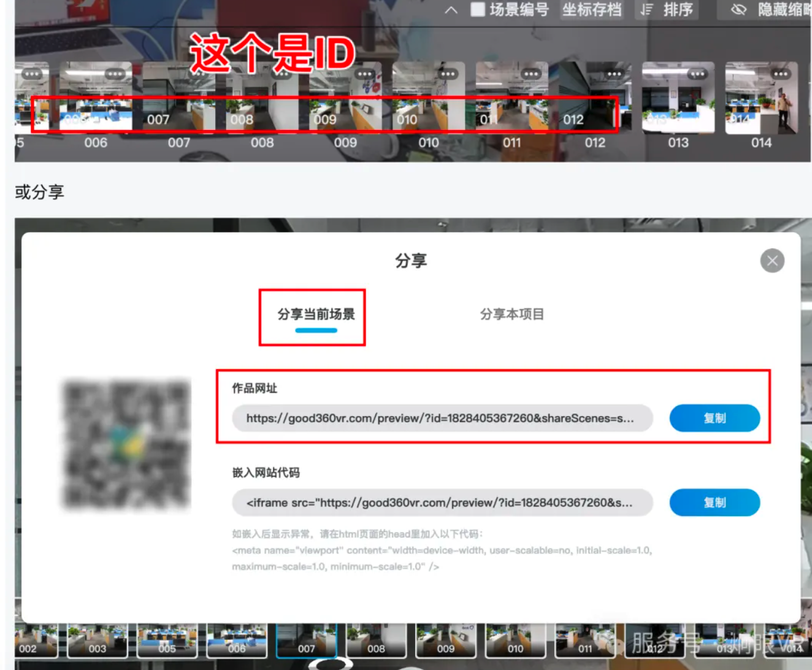Open more options on scene 006 thumbnail
812x670 pixels.
[x=115, y=74]
